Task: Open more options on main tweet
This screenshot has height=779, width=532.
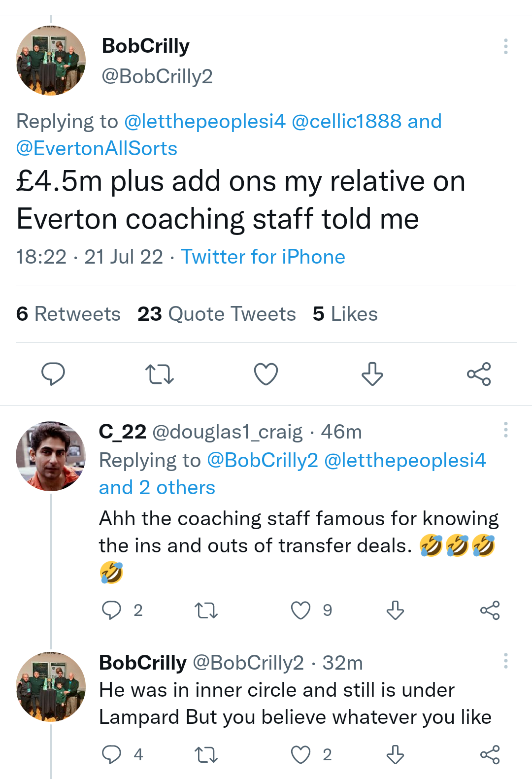Action: 505,46
